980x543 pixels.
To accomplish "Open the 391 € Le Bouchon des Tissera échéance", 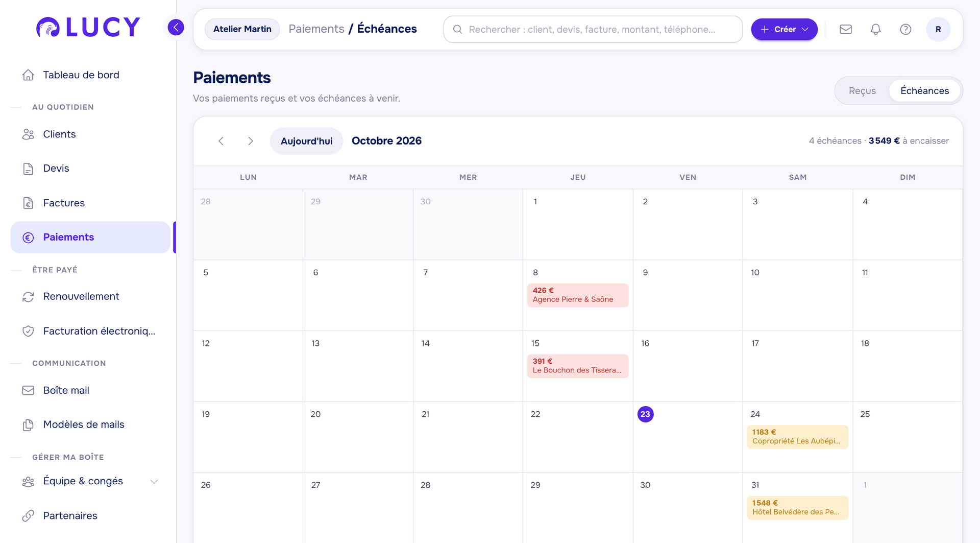I will point(578,366).
